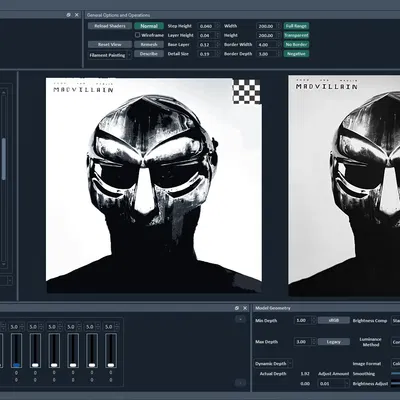Screen dimensions: 400x400
Task: Toggle the No Border option
Action: (x=296, y=44)
